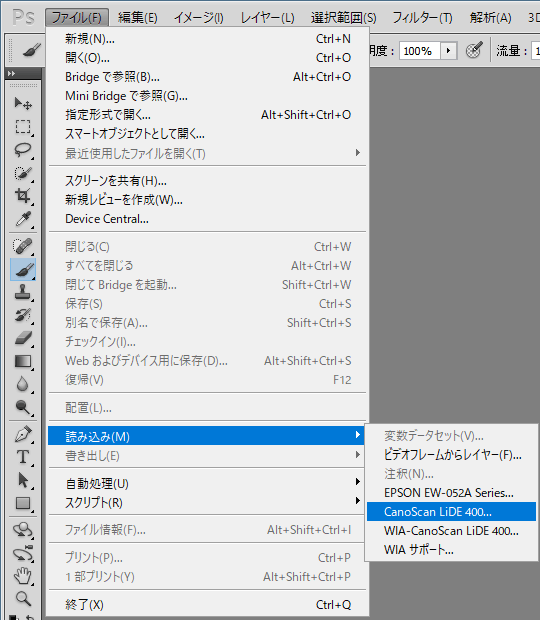The image size is (540, 620).
Task: Select the 3D Object Rotate tool
Action: 23,530
